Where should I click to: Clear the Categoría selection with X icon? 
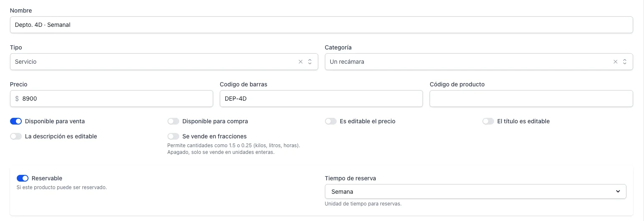615,62
